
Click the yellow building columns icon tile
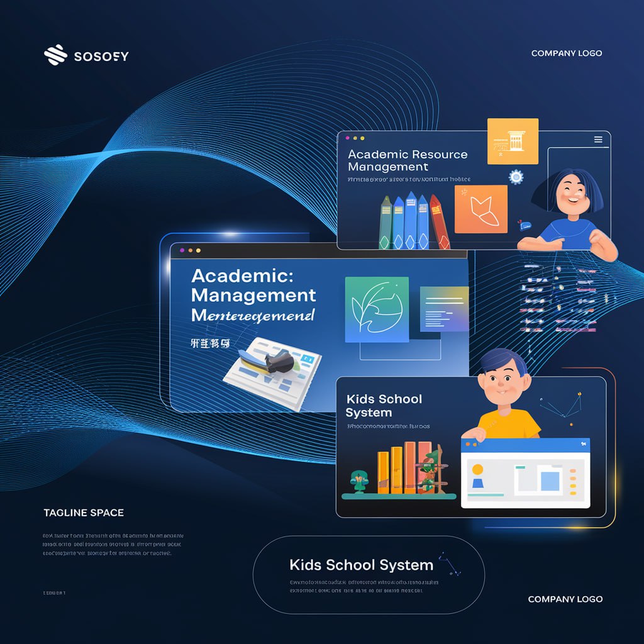point(513,142)
